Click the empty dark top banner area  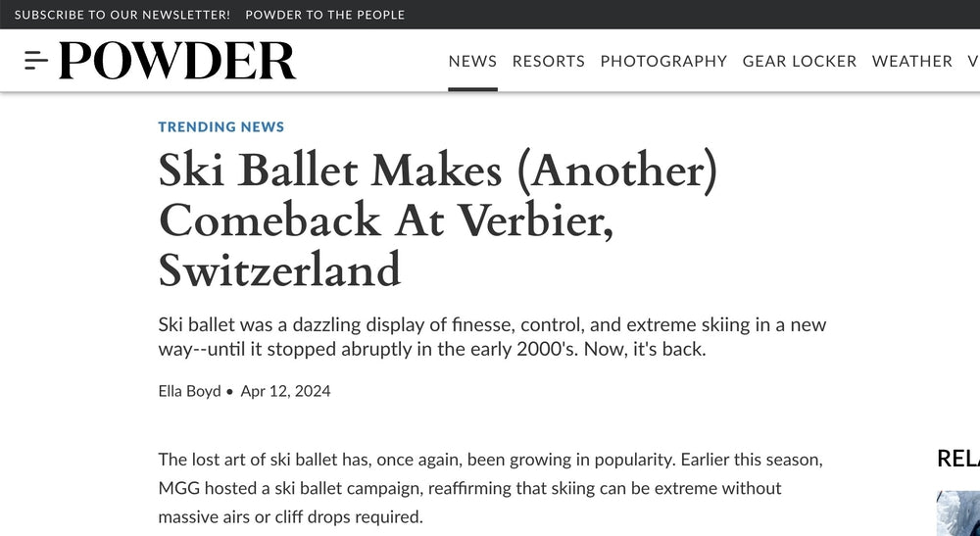pos(686,15)
